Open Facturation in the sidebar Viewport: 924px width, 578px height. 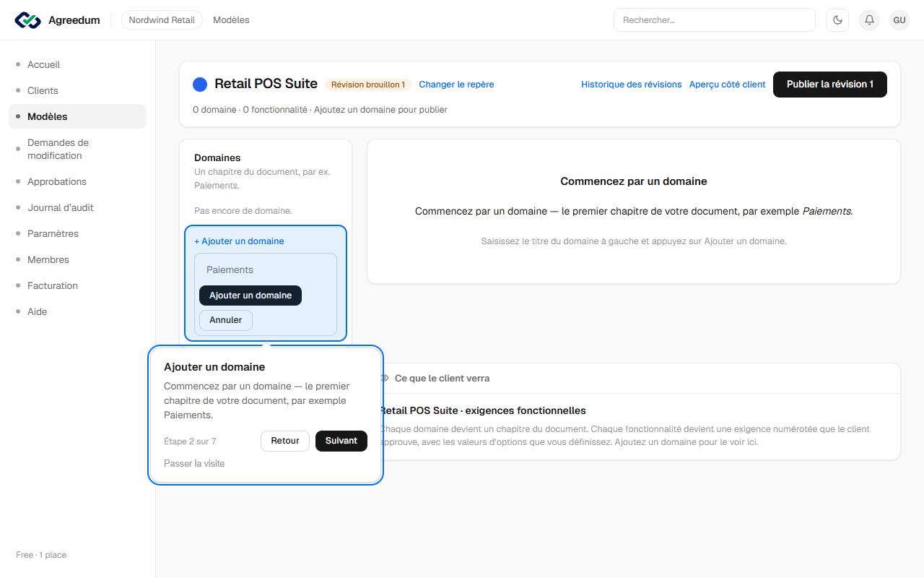[77, 285]
